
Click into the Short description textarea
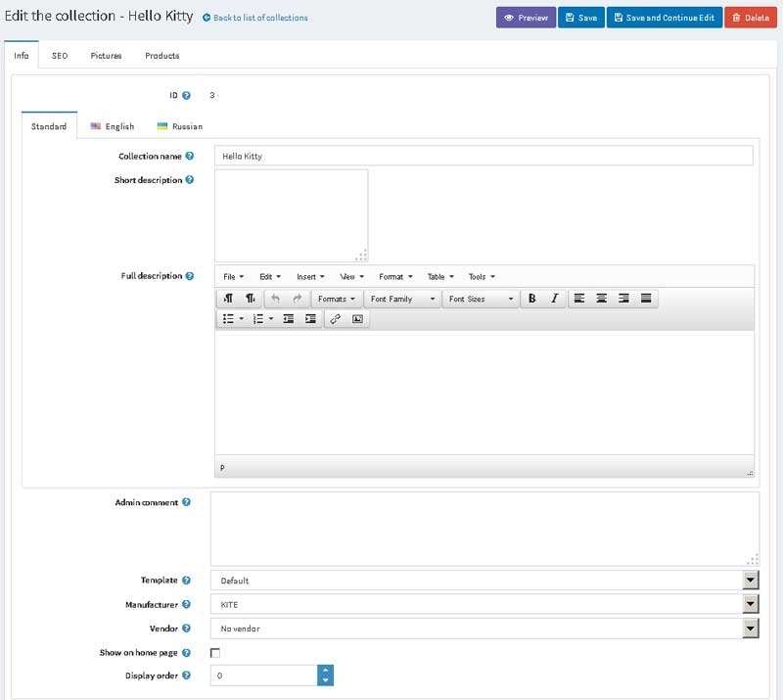click(x=291, y=215)
